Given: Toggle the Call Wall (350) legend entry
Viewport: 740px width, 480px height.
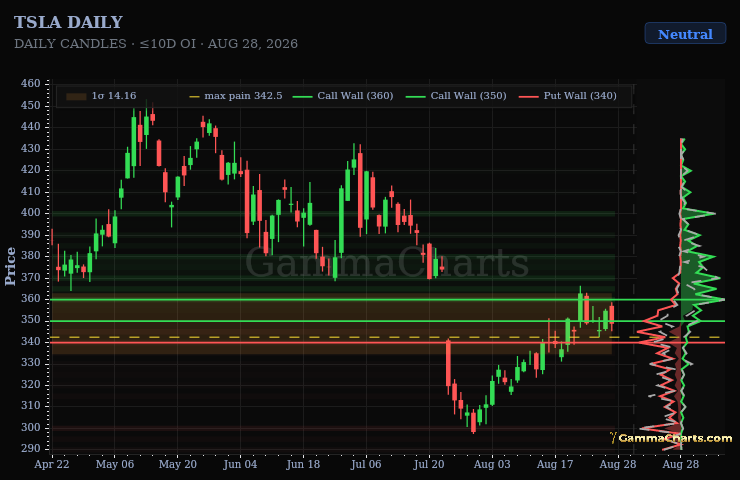Looking at the screenshot, I should pyautogui.click(x=456, y=96).
